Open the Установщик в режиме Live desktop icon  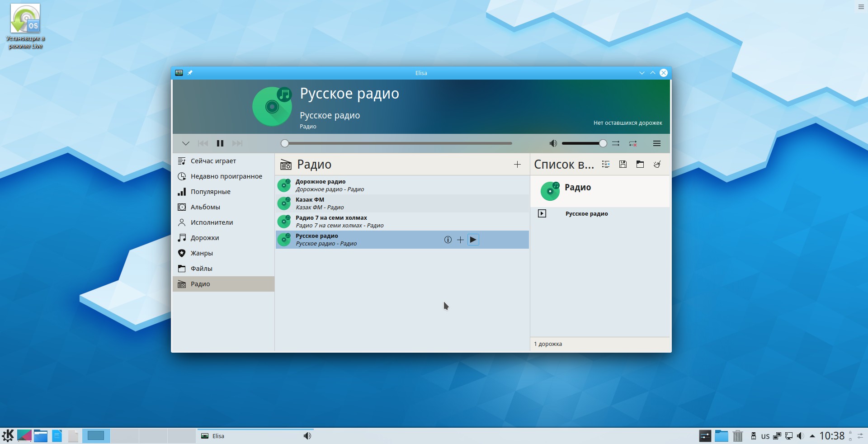[25, 26]
